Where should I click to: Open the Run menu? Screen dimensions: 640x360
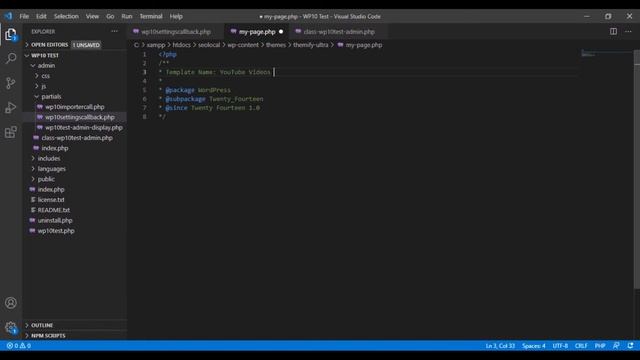click(127, 16)
